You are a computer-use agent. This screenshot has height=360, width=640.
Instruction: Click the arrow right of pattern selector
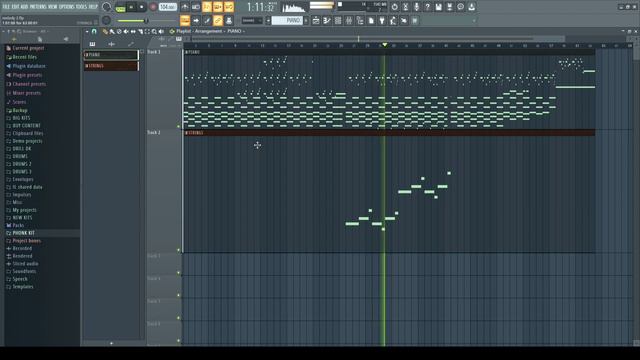(306, 20)
